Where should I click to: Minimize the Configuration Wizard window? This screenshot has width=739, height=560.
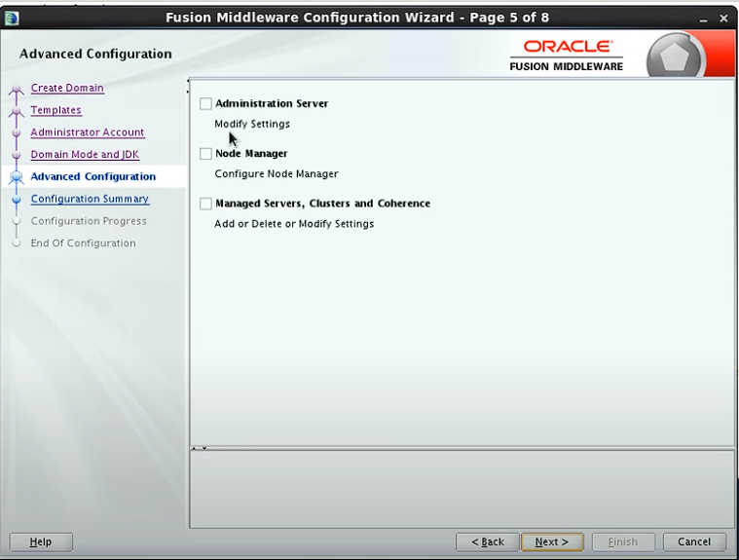pos(703,19)
